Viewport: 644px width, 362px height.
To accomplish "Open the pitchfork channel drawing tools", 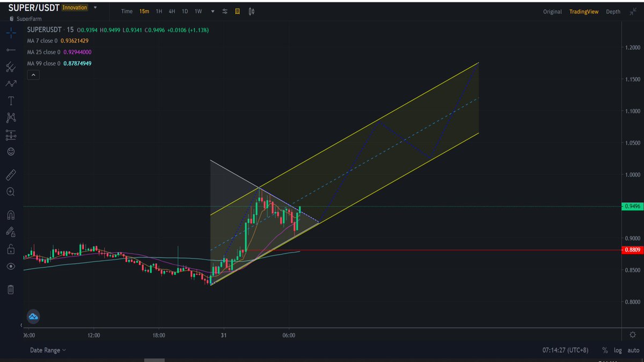I will [x=11, y=67].
